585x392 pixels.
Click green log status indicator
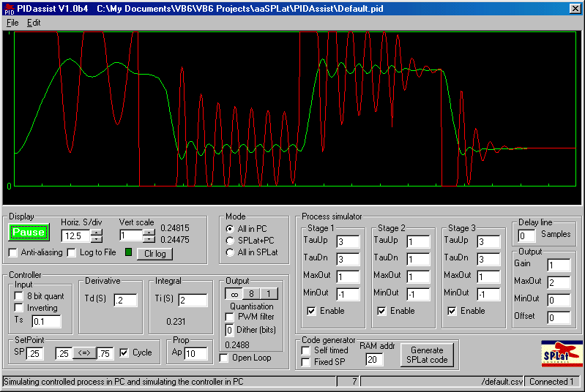tap(128, 253)
